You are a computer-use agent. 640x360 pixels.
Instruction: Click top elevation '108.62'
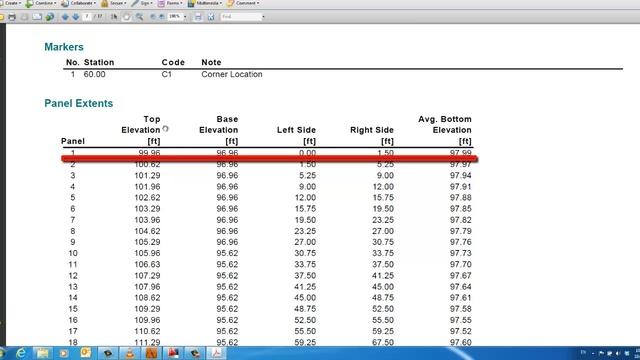[147, 298]
